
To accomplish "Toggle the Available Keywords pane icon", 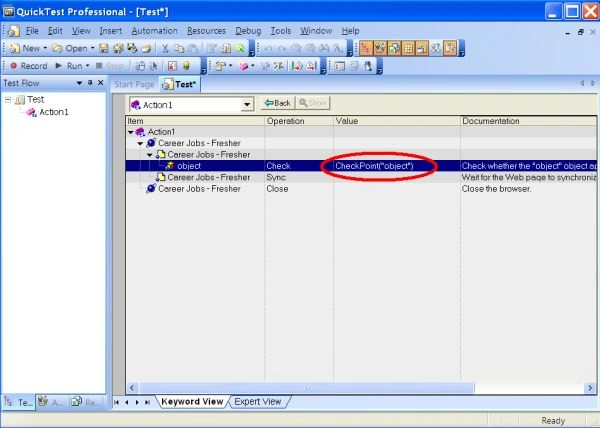I will pos(380,48).
